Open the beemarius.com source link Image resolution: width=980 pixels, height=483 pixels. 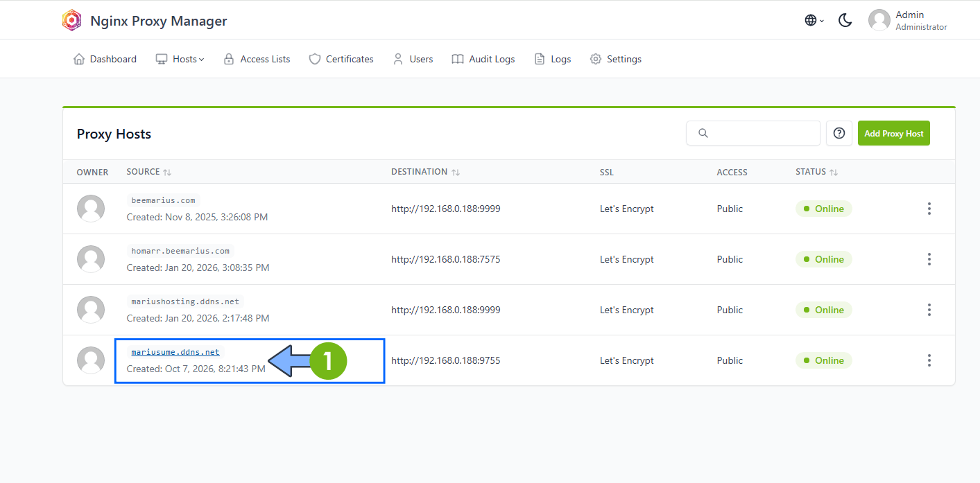[x=163, y=200]
